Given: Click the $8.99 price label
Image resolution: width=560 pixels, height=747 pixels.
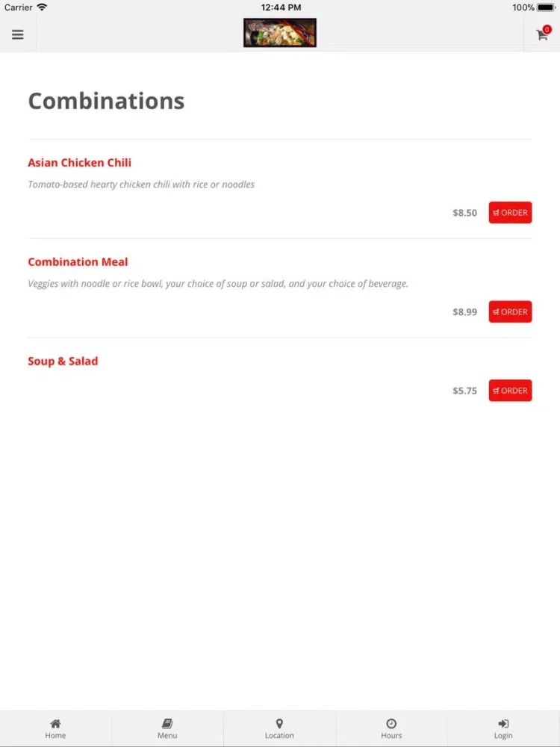Looking at the screenshot, I should (x=464, y=311).
